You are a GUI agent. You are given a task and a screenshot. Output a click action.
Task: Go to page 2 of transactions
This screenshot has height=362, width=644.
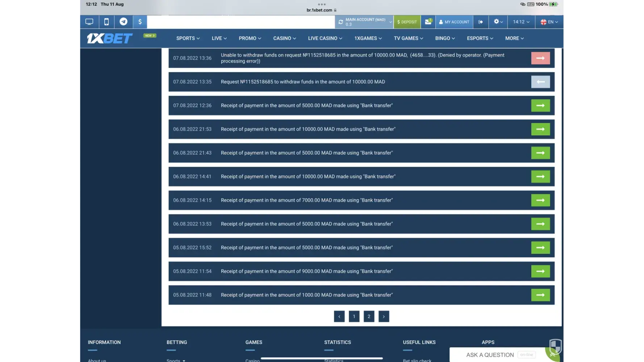coord(369,316)
